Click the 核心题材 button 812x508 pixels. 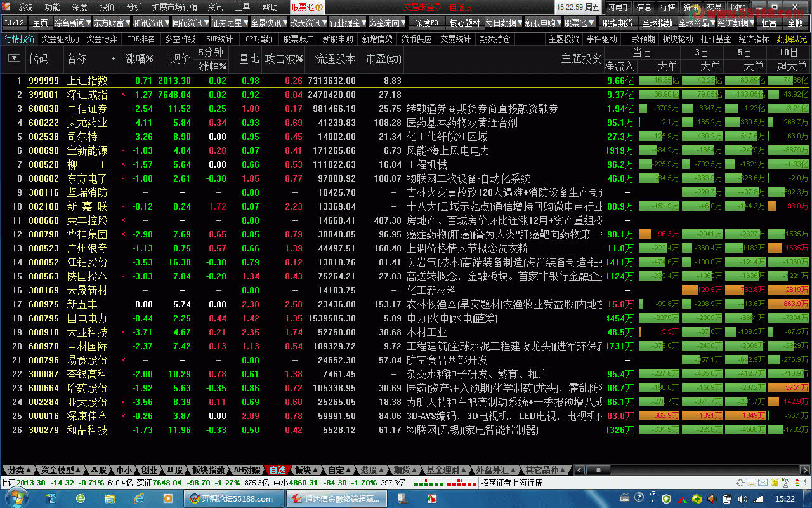point(465,23)
